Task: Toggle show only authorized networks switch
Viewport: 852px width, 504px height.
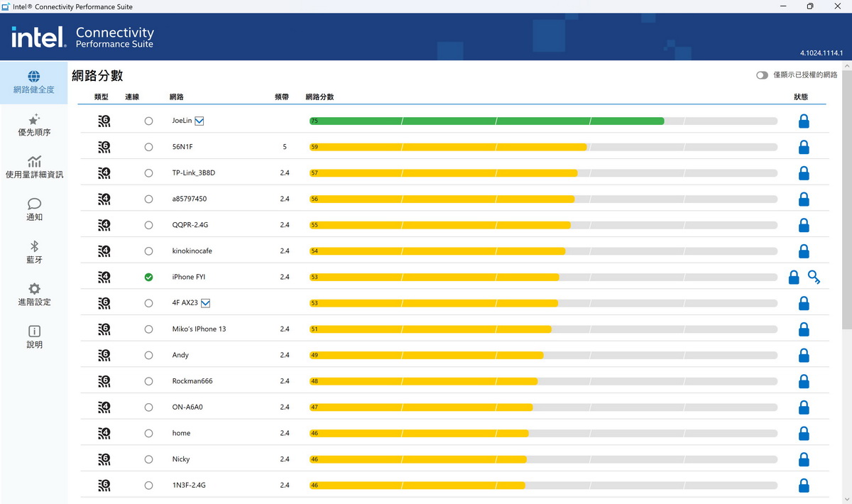Action: pos(762,75)
